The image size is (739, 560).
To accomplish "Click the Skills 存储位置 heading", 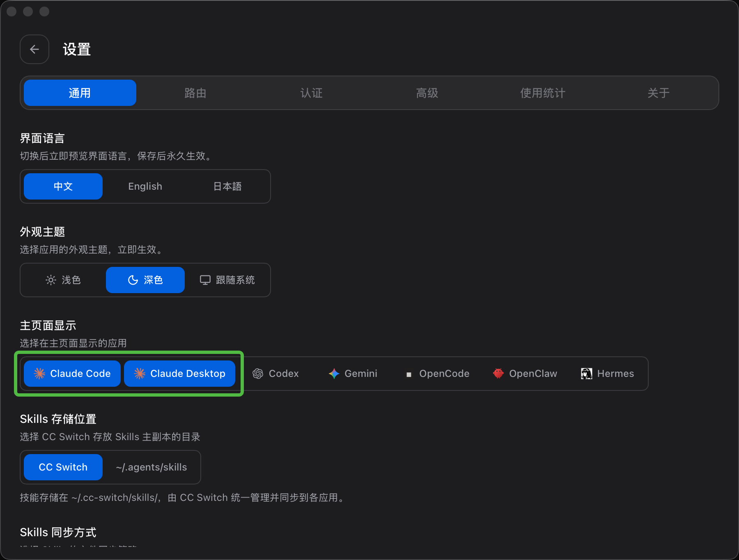I will tap(58, 419).
